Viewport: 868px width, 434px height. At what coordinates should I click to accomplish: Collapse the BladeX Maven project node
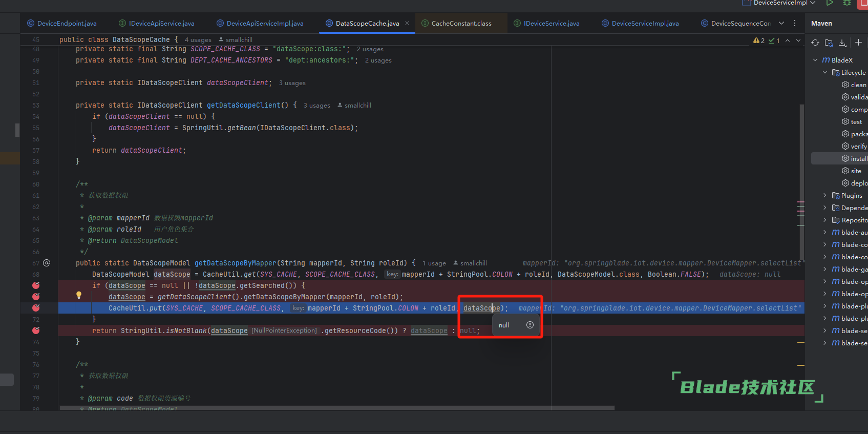[x=815, y=60]
